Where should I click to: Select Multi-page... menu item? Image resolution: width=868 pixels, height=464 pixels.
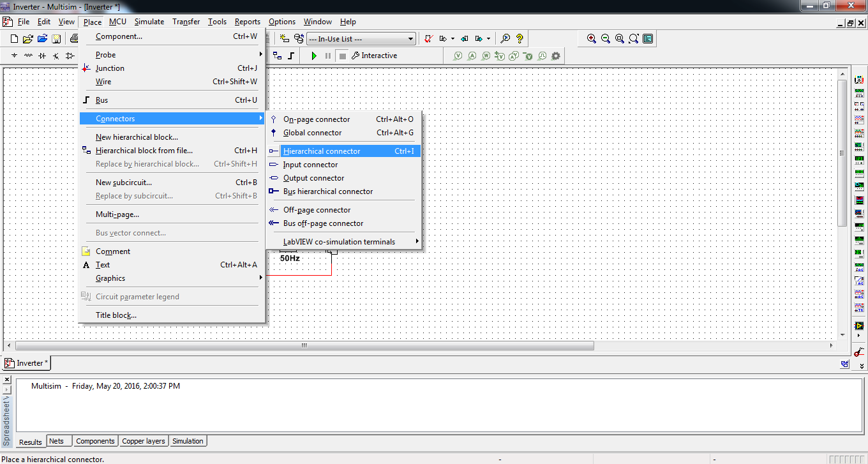click(172, 214)
